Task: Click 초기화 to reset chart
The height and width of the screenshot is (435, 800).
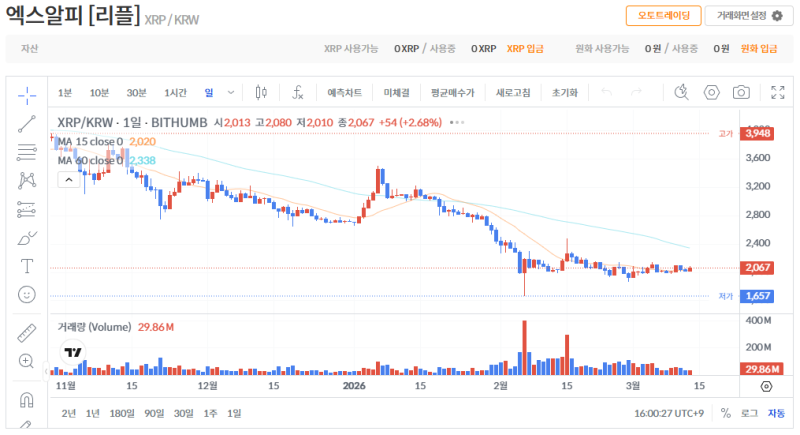Action: click(x=565, y=92)
